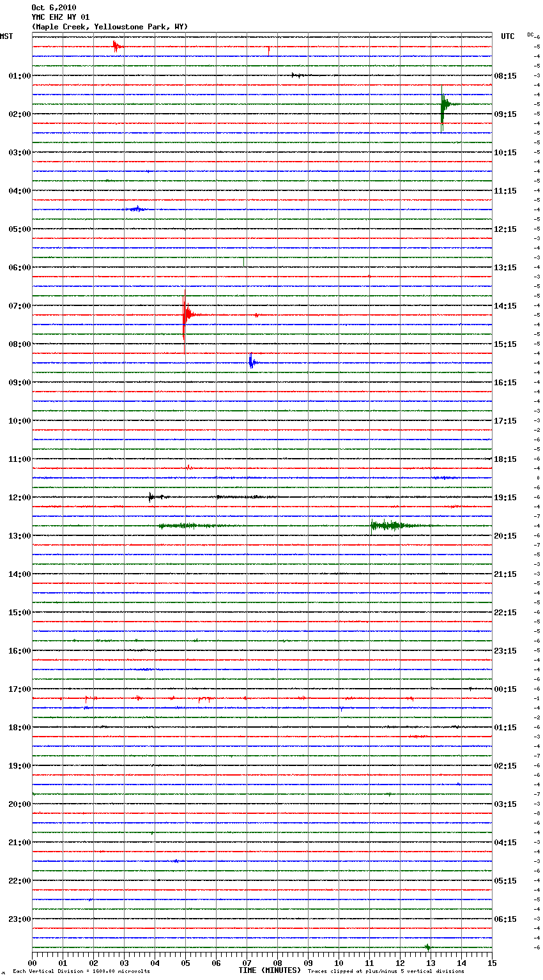Select the station code 'YMC EHZ WY 01'
Image resolution: width=543 pixels, height=980 pixels.
(x=61, y=17)
